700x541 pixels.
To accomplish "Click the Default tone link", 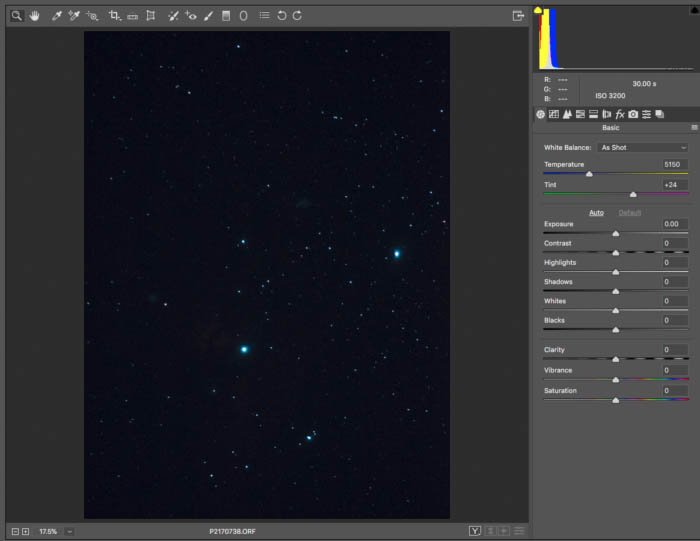I will point(629,212).
